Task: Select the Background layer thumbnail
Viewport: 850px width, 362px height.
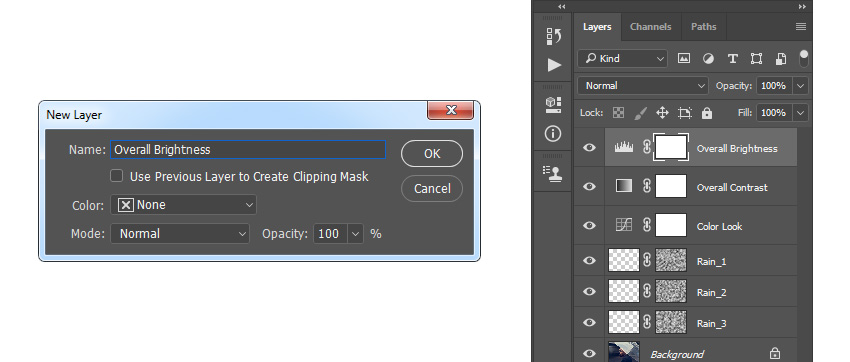Action: [x=624, y=352]
